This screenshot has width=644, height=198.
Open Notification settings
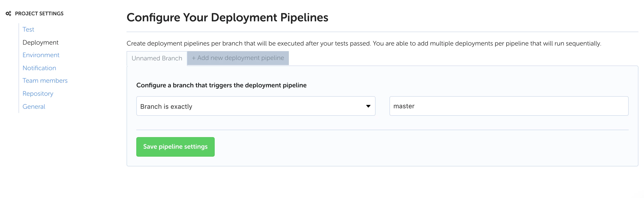39,68
